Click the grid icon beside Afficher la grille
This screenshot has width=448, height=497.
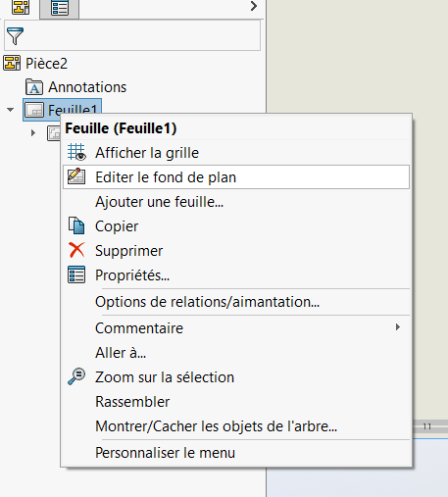76,153
